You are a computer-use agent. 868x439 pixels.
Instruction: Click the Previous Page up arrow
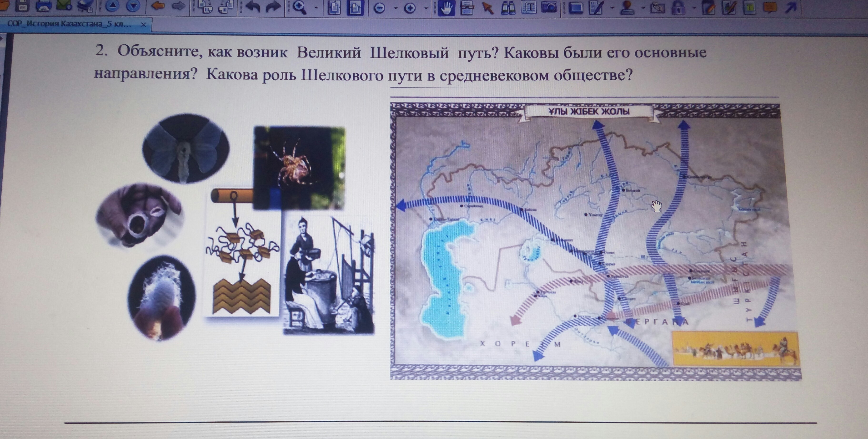[x=113, y=6]
